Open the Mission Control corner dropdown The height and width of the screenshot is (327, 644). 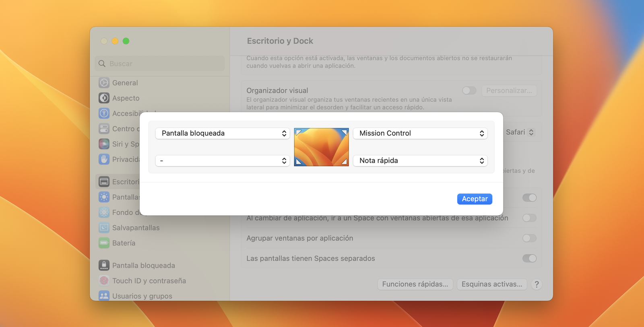point(420,133)
